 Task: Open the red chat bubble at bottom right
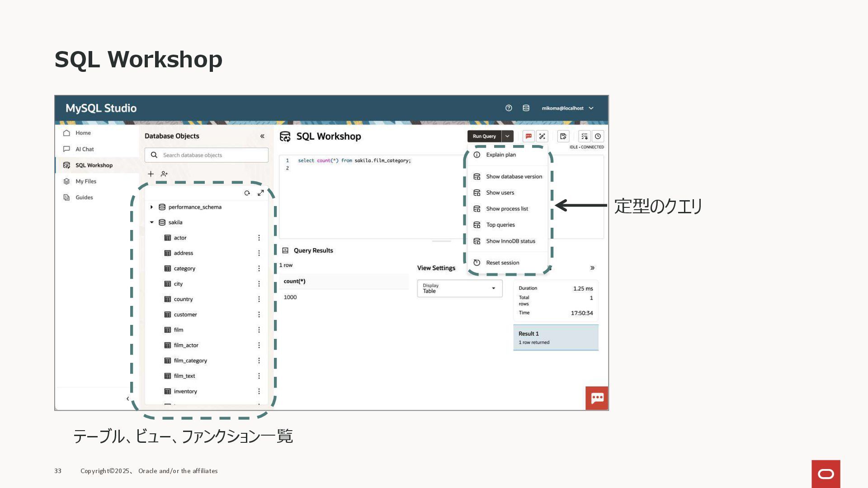pos(597,398)
